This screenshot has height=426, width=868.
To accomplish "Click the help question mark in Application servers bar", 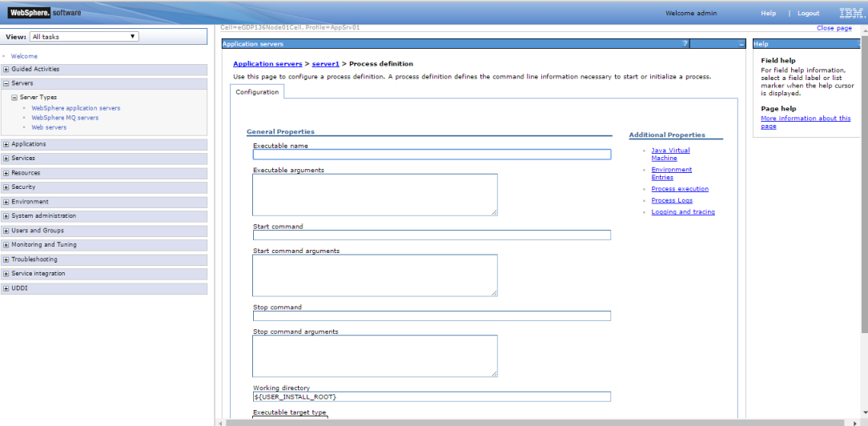I will point(685,44).
